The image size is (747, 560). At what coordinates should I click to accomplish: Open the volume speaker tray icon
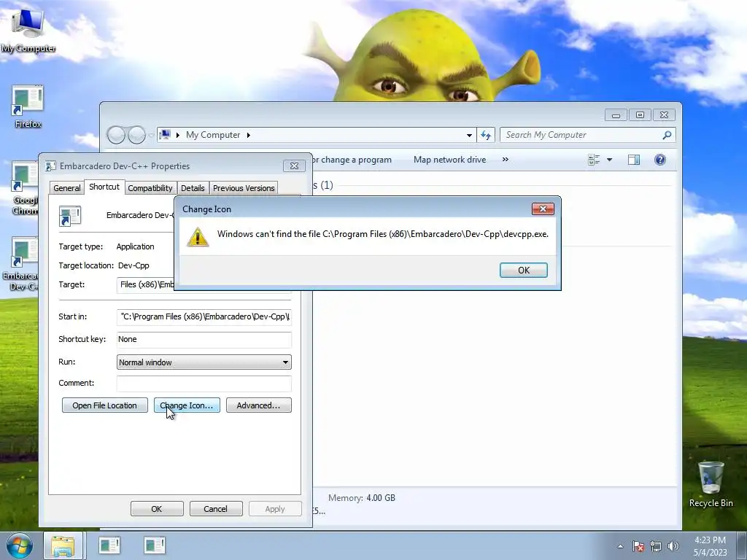[x=673, y=546]
